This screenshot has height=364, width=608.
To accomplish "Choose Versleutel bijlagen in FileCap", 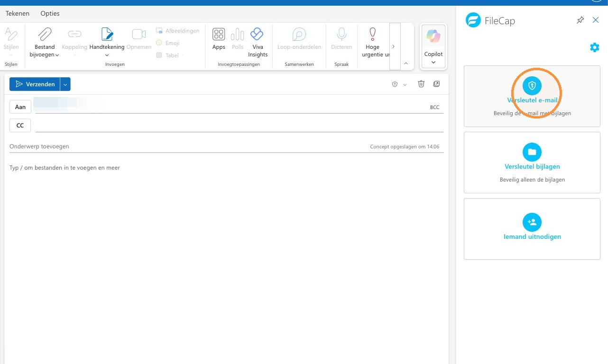I will coord(532,163).
